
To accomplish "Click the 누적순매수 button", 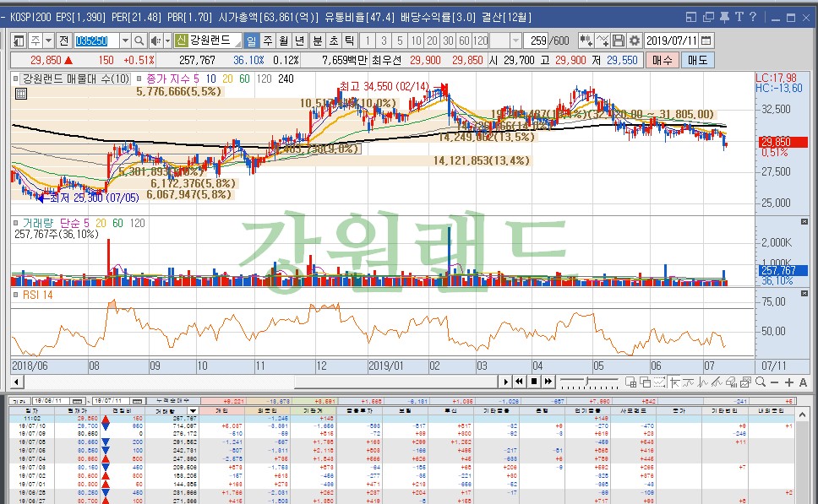I will tap(172, 401).
